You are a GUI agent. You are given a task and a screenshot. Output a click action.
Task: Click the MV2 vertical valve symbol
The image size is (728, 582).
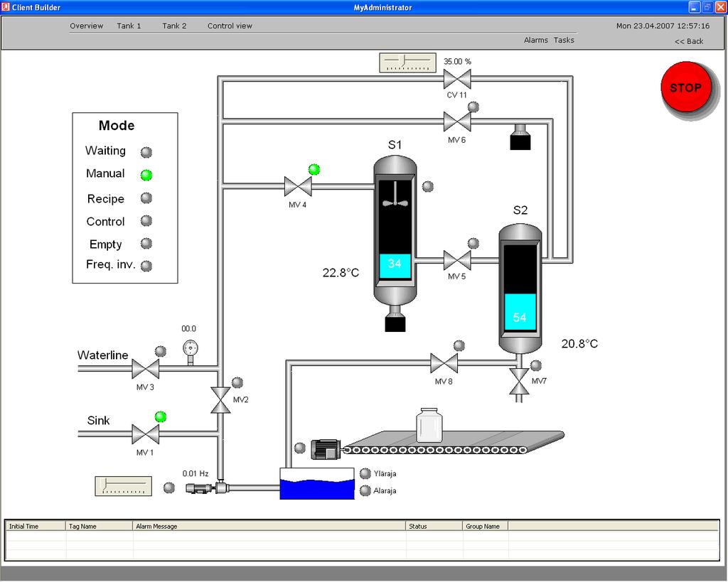pyautogui.click(x=220, y=400)
